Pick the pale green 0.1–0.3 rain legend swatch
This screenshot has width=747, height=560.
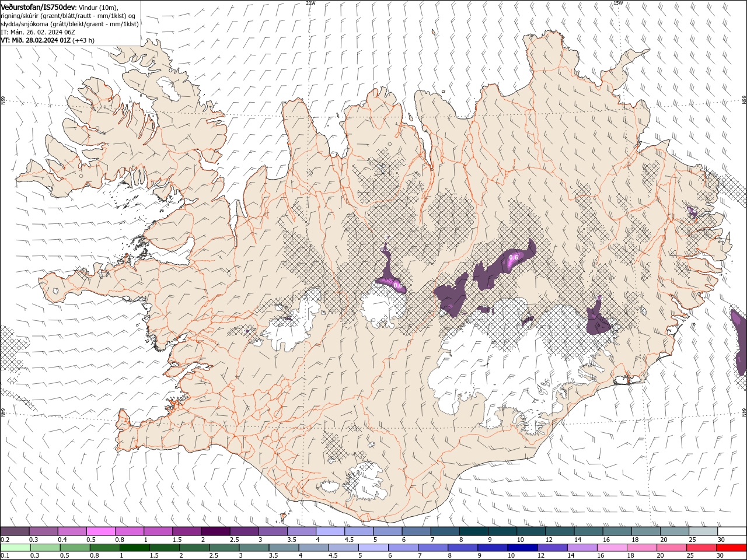point(16,548)
